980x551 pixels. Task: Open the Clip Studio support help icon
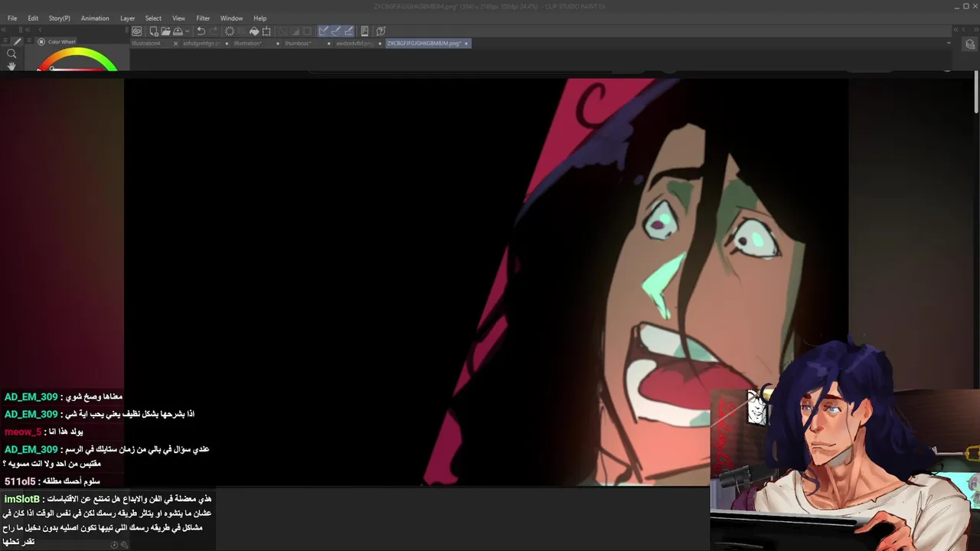381,31
